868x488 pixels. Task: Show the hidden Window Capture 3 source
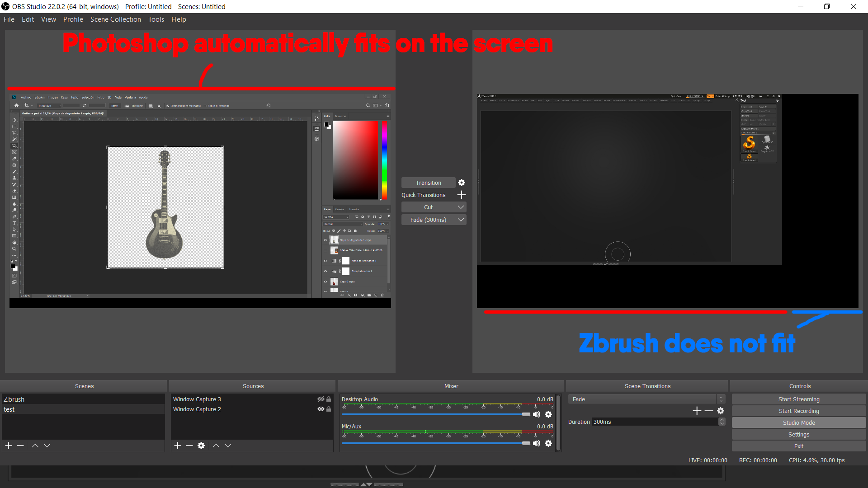tap(321, 399)
